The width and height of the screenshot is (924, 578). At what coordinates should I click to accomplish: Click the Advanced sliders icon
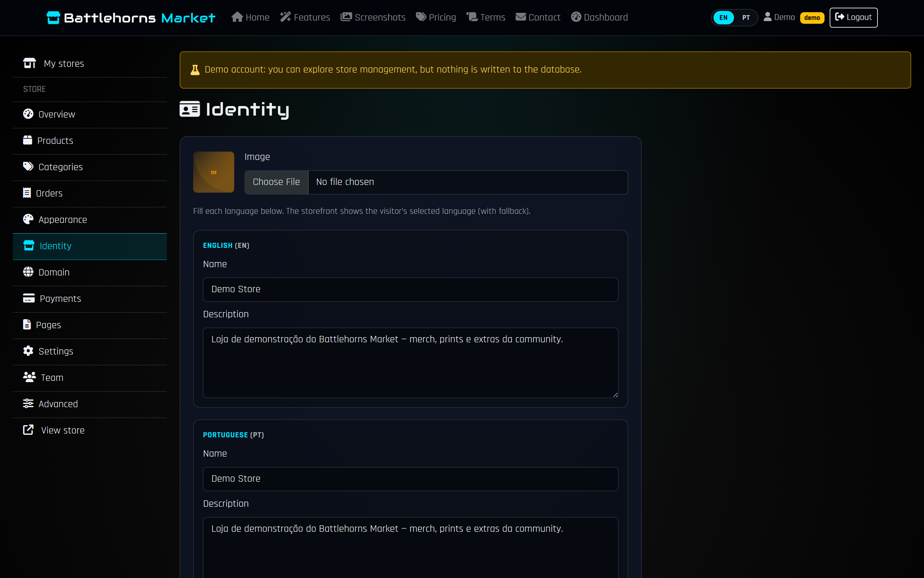click(28, 404)
